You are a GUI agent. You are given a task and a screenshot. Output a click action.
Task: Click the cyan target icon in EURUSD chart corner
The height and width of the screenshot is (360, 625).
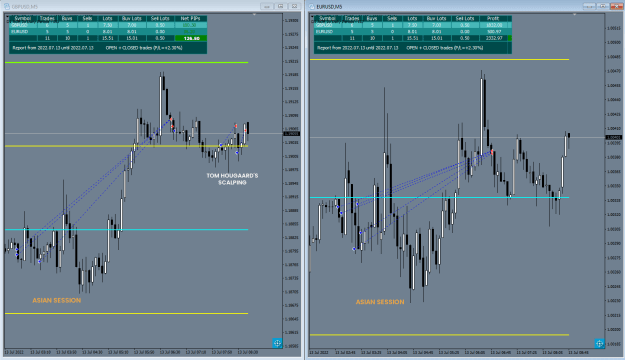(x=599, y=343)
